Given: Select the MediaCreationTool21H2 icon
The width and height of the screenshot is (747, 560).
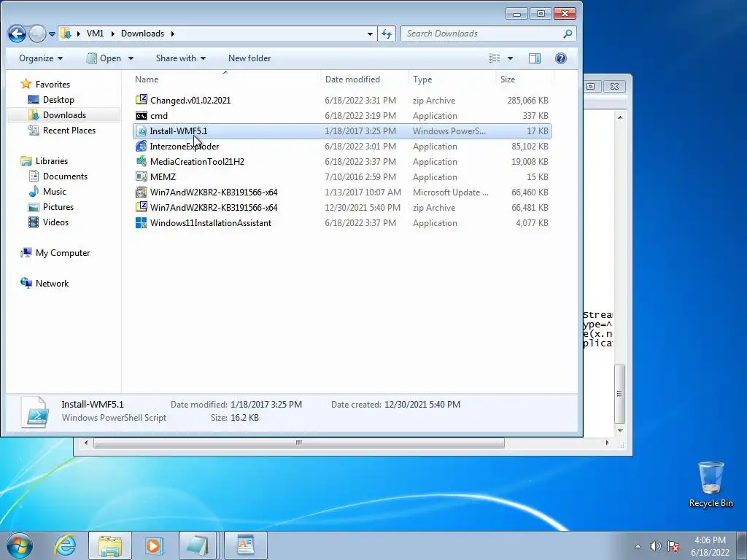Looking at the screenshot, I should 141,161.
